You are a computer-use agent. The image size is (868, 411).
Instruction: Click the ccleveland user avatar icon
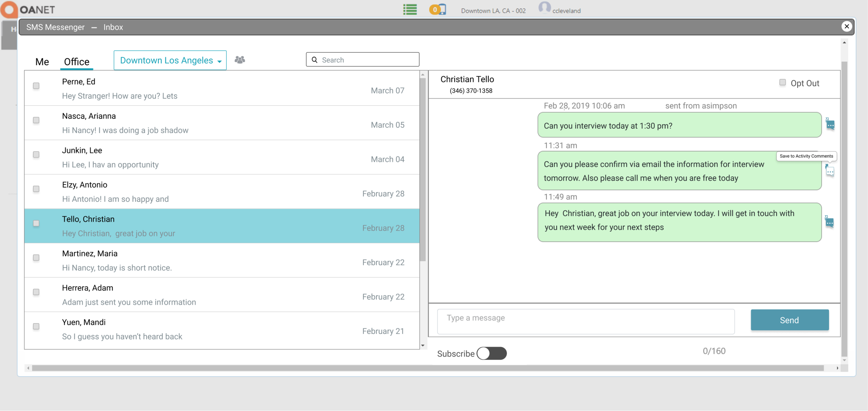[544, 8]
